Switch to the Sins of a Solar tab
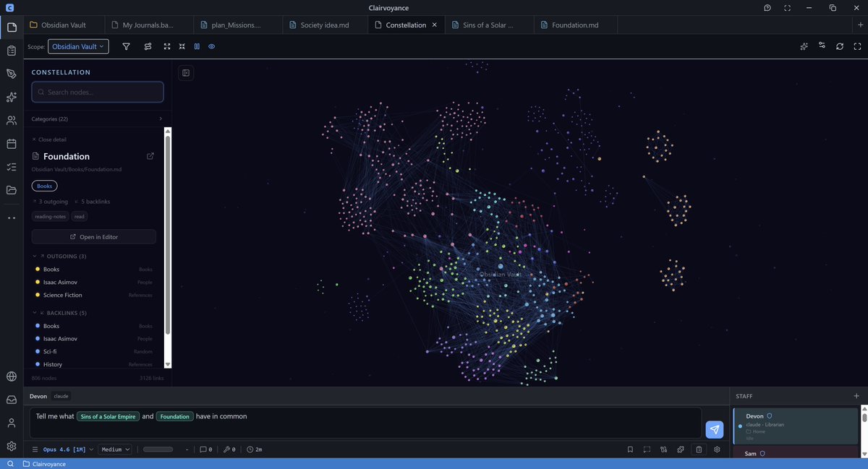Image resolution: width=868 pixels, height=469 pixels. pos(488,25)
